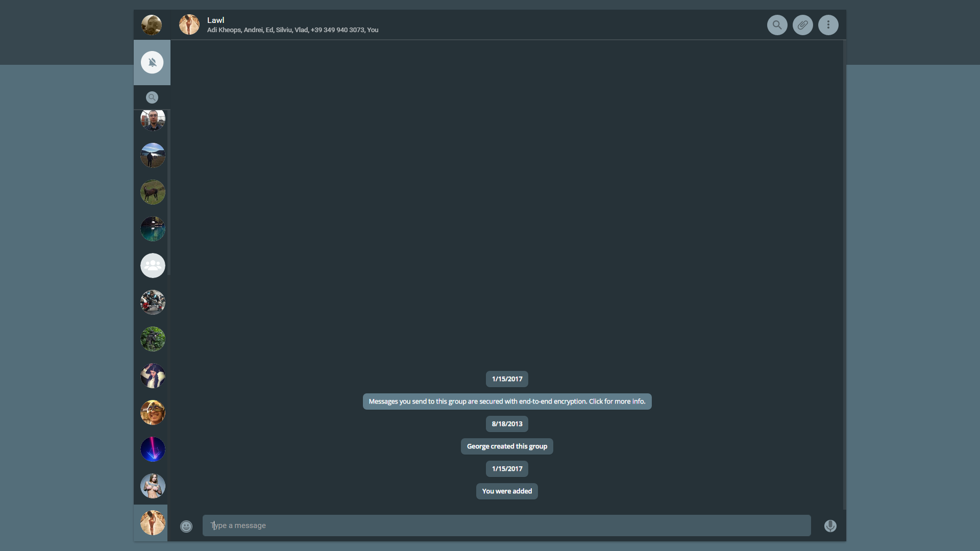This screenshot has width=980, height=551.
Task: View Lawl group info from the header title
Action: pos(215,20)
